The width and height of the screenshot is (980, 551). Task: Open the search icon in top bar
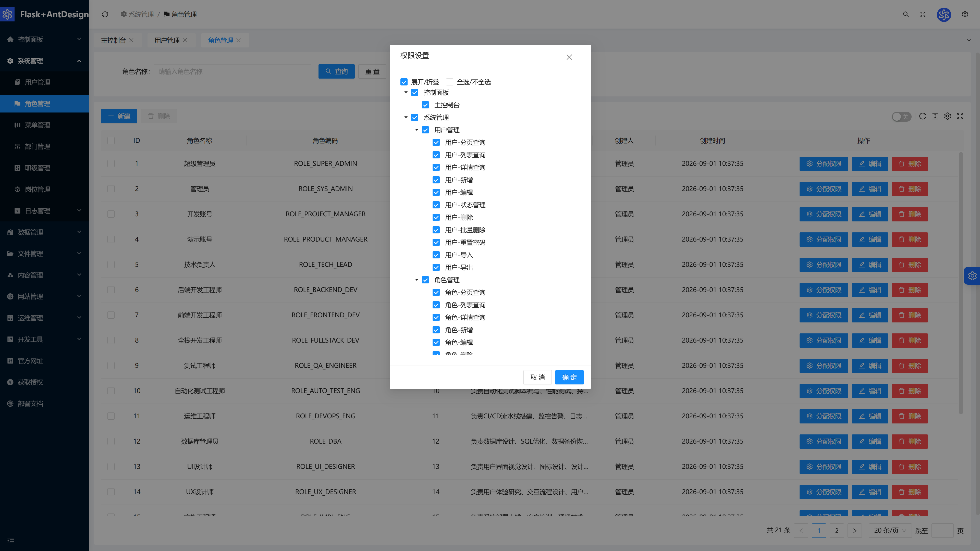906,15
